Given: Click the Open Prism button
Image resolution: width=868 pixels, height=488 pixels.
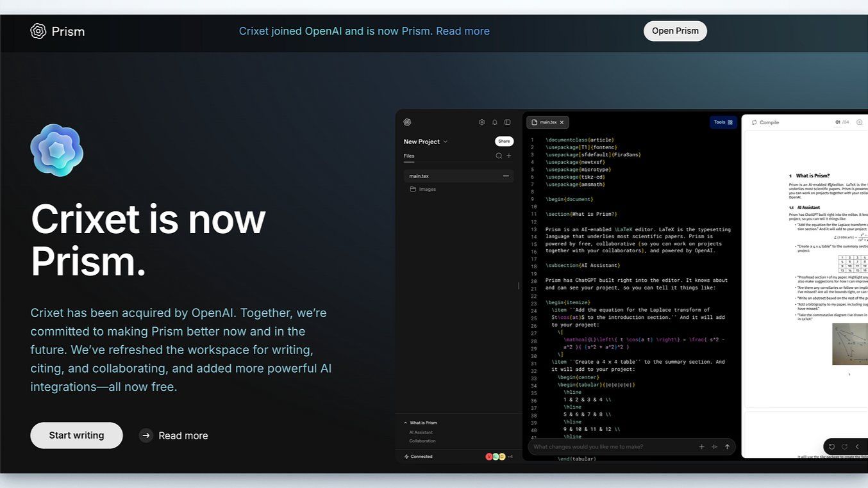Looking at the screenshot, I should 675,31.
